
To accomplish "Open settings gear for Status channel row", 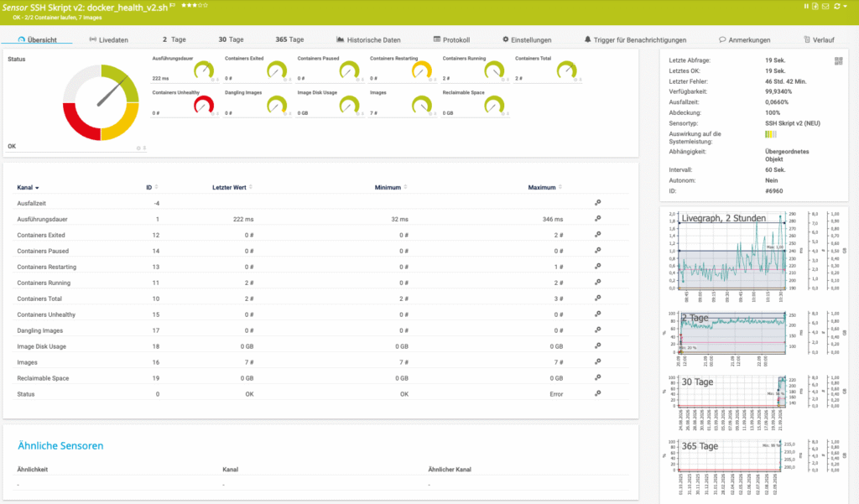I will click(x=597, y=393).
